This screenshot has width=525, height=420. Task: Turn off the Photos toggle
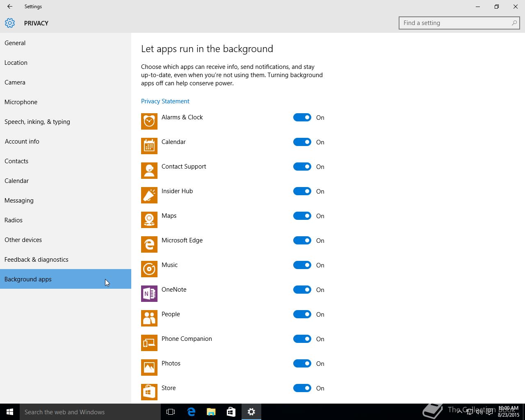[302, 363]
